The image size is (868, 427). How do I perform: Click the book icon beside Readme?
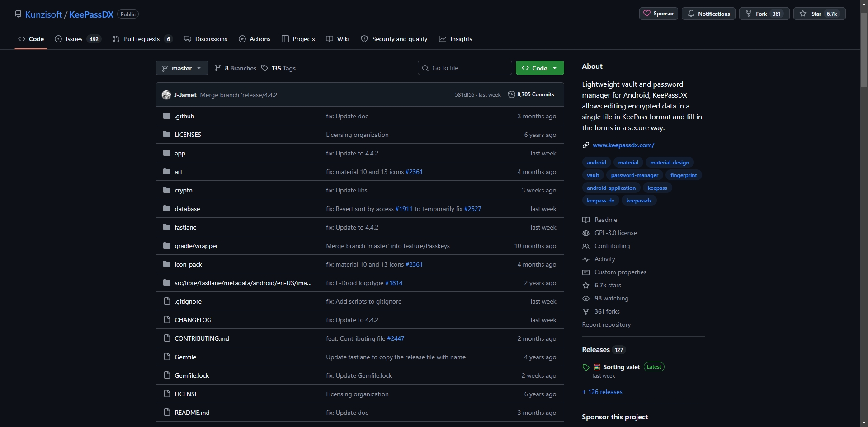[x=586, y=220]
